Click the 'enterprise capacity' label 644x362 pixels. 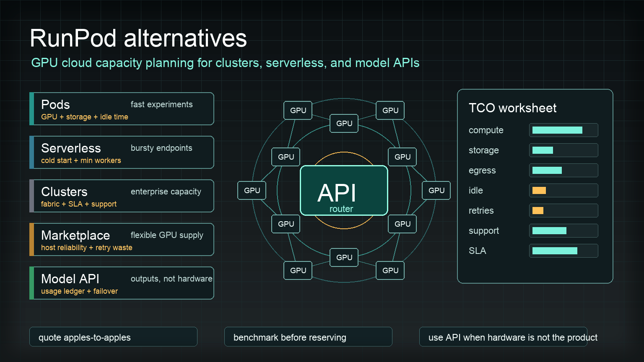click(x=166, y=191)
